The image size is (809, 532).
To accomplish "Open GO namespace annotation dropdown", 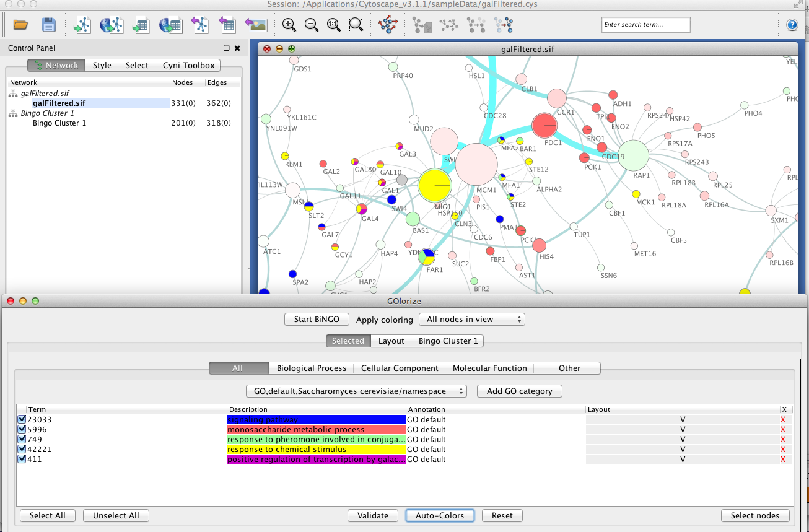I will point(356,391).
